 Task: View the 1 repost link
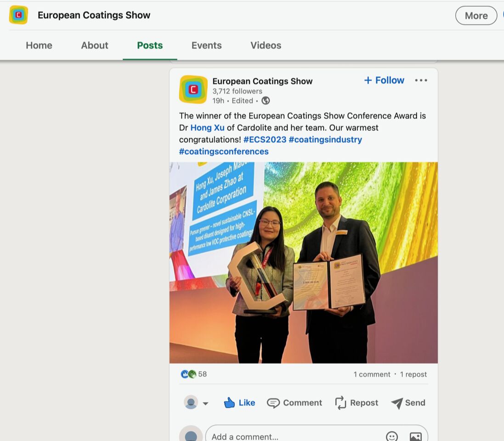click(x=413, y=374)
